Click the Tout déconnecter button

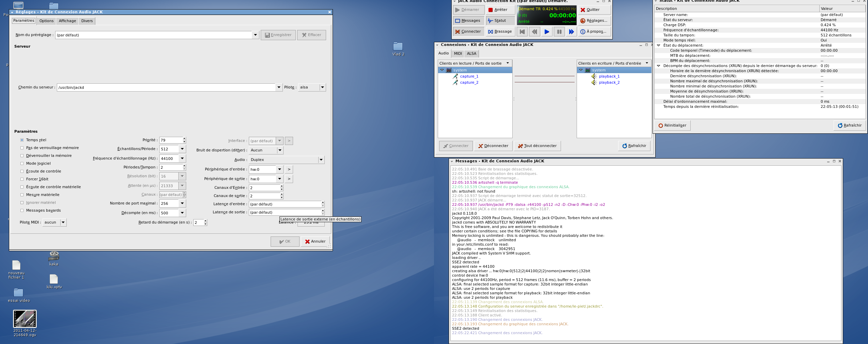coord(537,146)
